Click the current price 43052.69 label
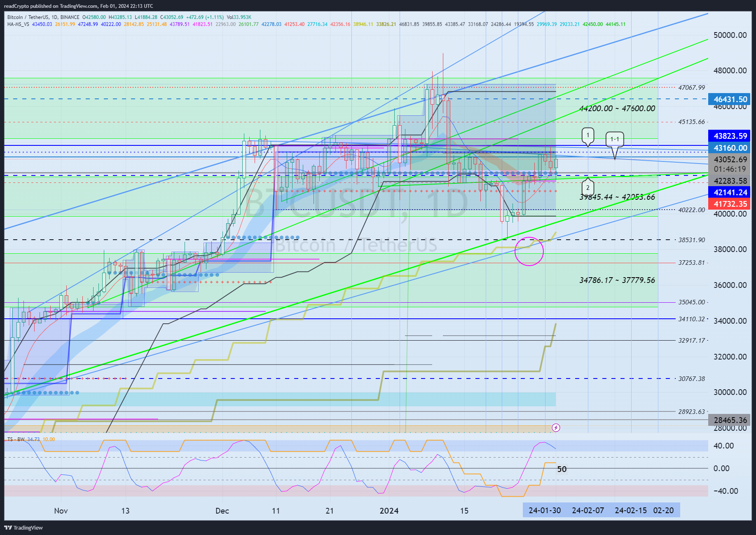This screenshot has height=535, width=756. click(730, 159)
